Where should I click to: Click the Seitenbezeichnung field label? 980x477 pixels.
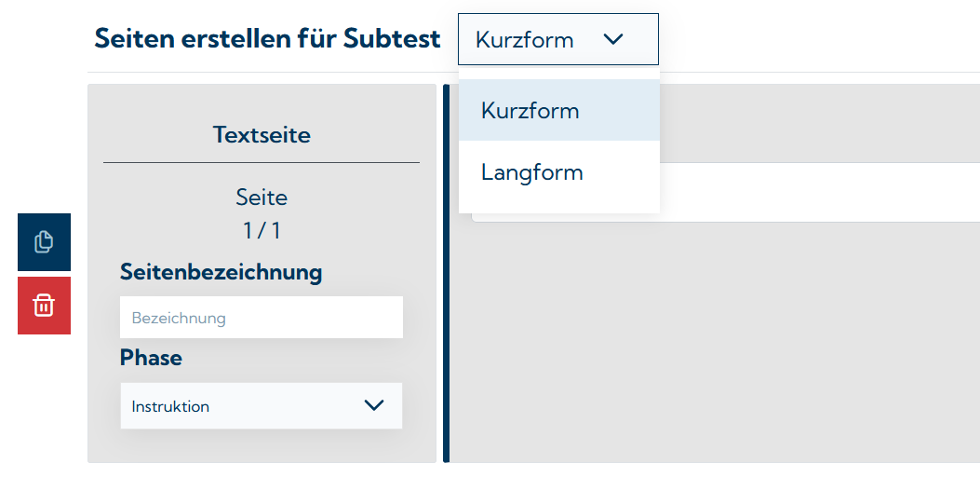point(221,272)
